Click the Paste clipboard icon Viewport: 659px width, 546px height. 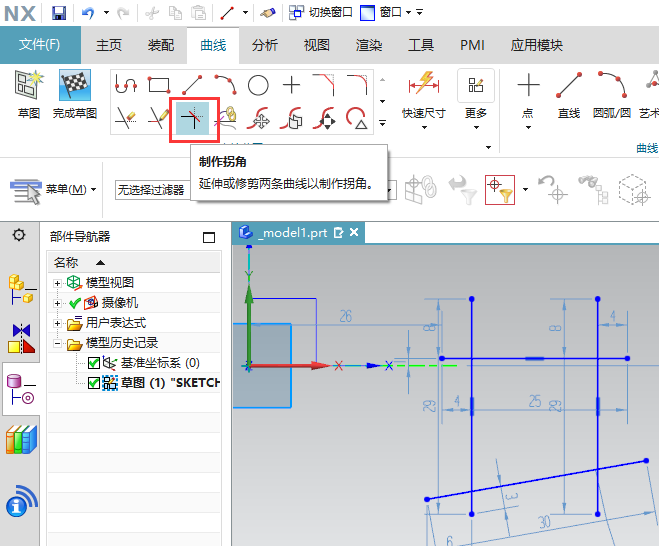click(x=198, y=13)
